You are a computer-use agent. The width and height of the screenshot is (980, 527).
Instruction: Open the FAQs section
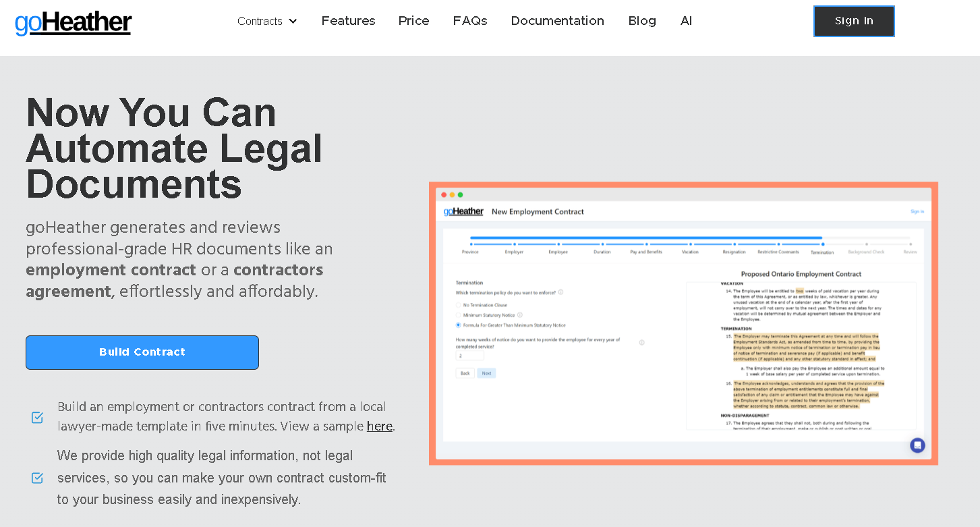pos(470,21)
